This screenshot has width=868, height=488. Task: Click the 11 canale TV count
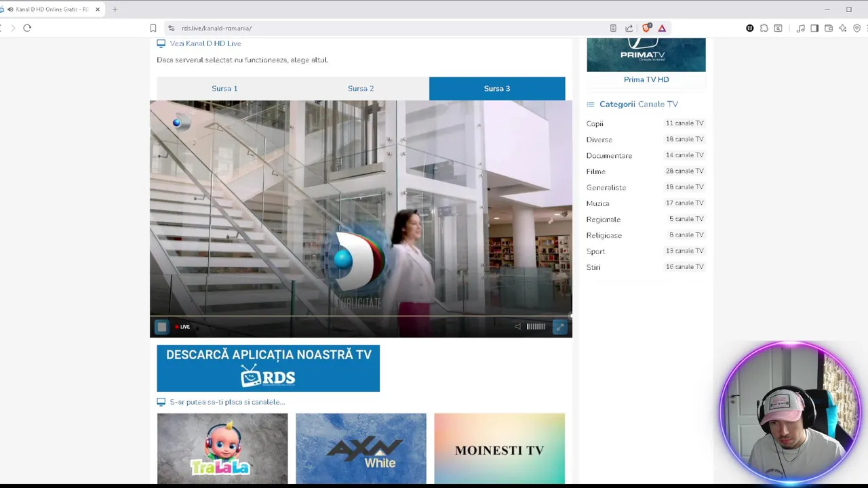(685, 123)
